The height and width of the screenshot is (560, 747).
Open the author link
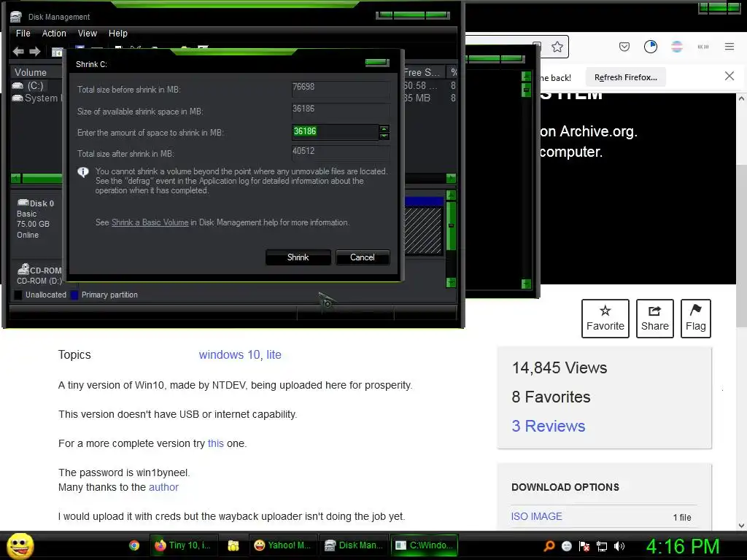coord(163,487)
